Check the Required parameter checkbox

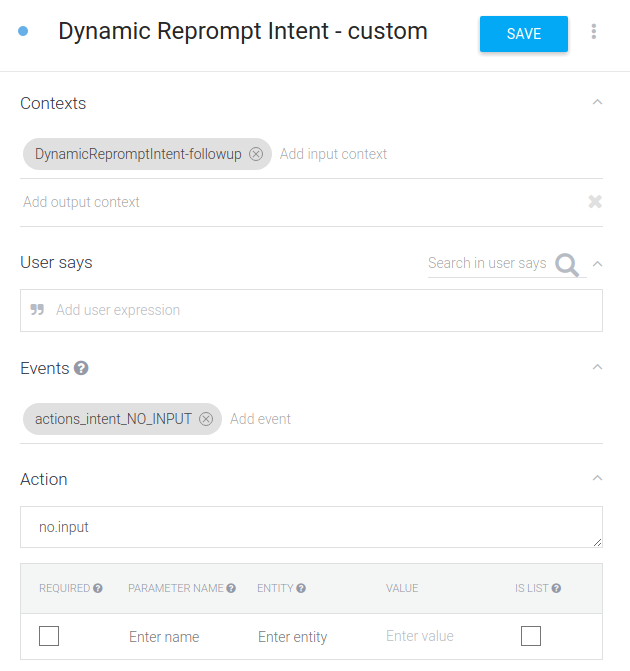(49, 636)
